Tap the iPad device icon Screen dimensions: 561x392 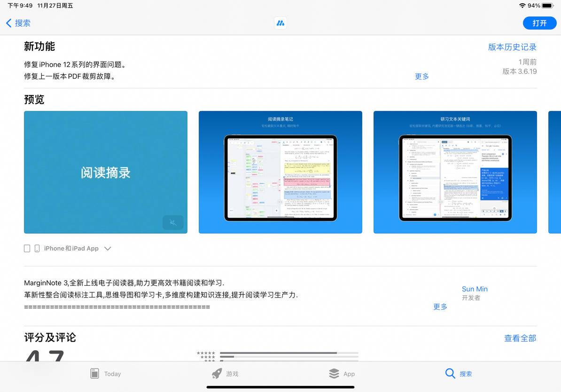[27, 249]
